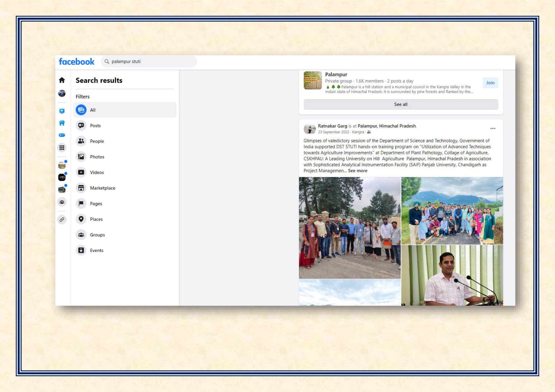Filter results by Events

tap(125, 250)
